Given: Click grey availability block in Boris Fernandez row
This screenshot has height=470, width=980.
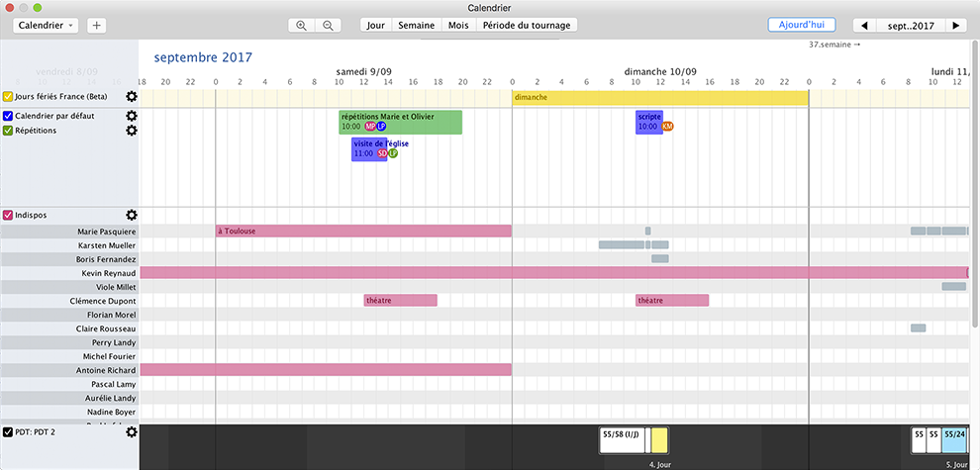Looking at the screenshot, I should point(660,259).
